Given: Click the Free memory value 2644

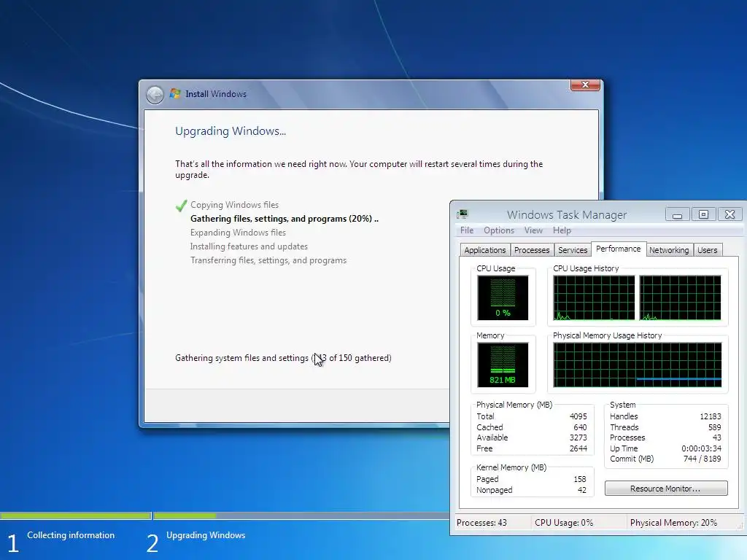Looking at the screenshot, I should click(x=578, y=448).
